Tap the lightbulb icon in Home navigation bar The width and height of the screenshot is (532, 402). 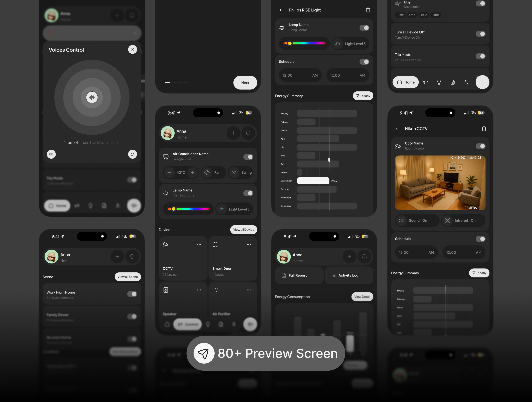pos(439,82)
